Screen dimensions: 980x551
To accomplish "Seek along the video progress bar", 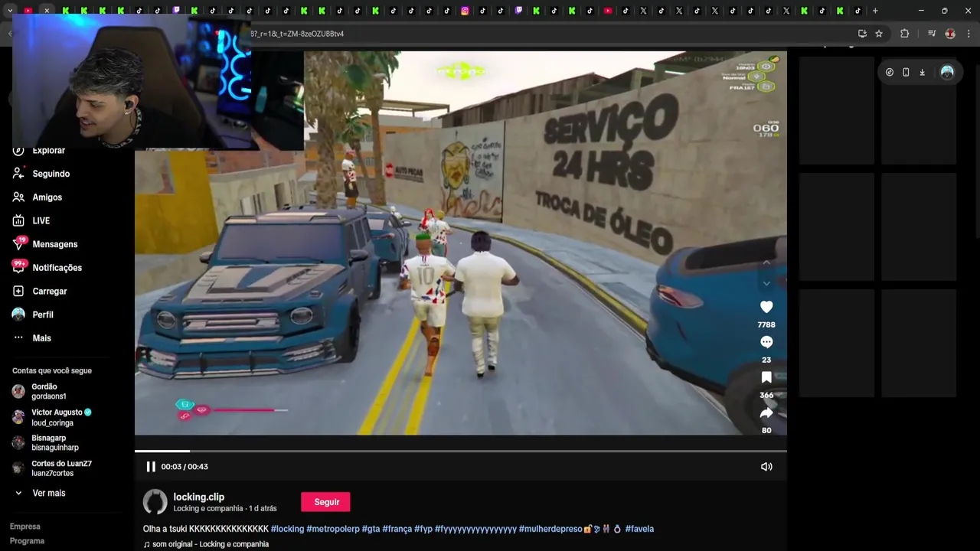I will (x=461, y=451).
